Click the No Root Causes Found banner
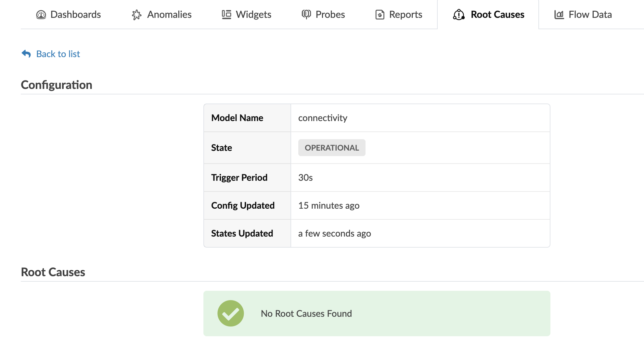This screenshot has width=644, height=344. (x=377, y=313)
